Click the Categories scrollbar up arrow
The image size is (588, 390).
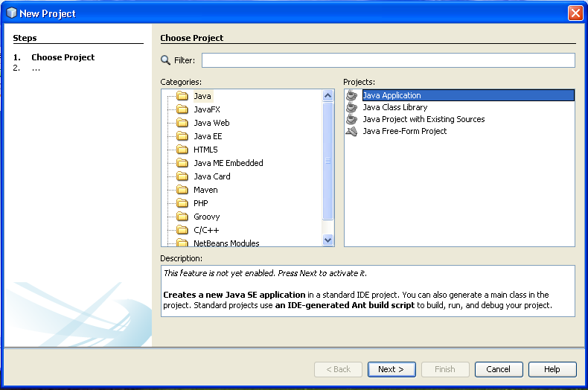coord(327,95)
